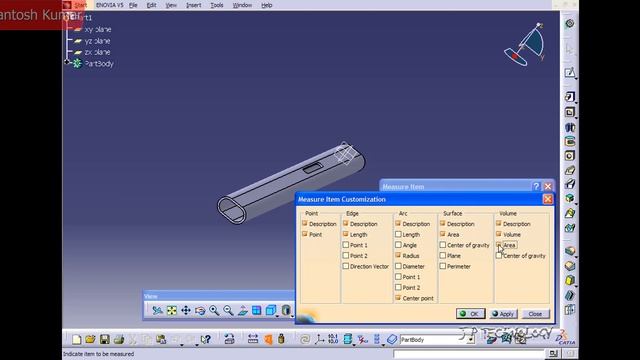Image resolution: width=640 pixels, height=360 pixels.
Task: Open the File menu
Action: pos(133,5)
